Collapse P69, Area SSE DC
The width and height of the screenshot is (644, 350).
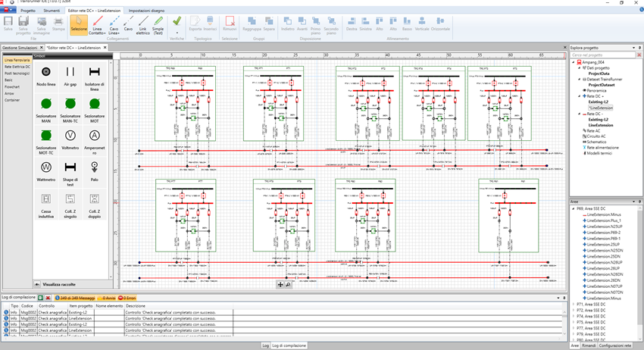[574, 208]
